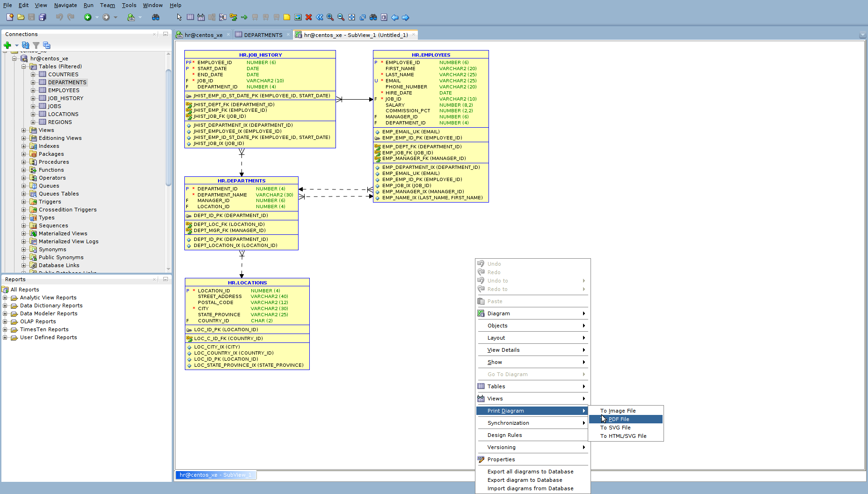Viewport: 868px width, 494px height.
Task: Click the Schema Browser icon in Connections
Action: click(x=47, y=45)
